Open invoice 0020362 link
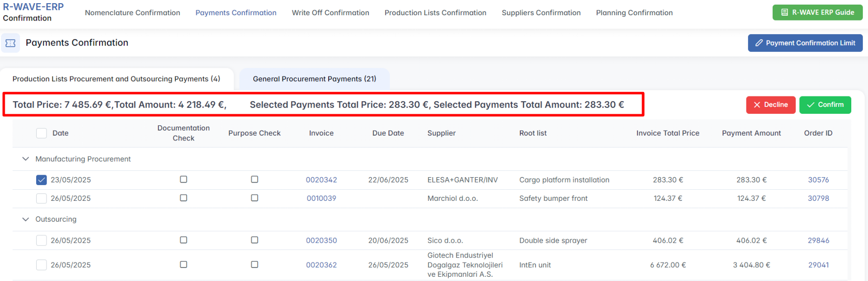This screenshot has width=868, height=281. [321, 265]
